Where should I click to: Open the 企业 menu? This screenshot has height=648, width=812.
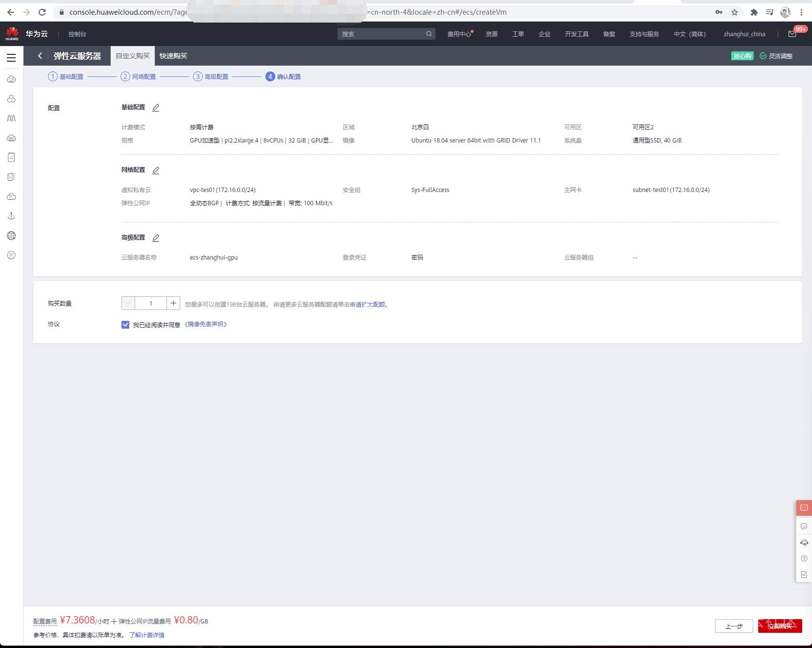545,34
